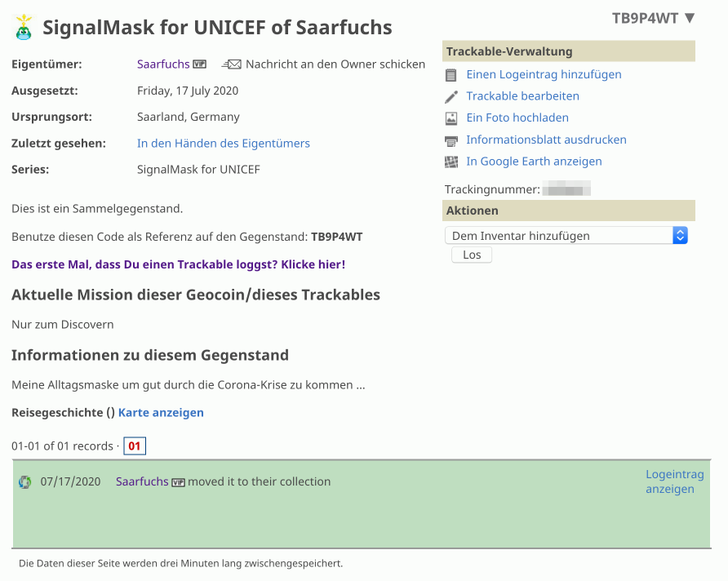Click the photo icon beside Foto hochladen
The height and width of the screenshot is (581, 728).
[451, 118]
